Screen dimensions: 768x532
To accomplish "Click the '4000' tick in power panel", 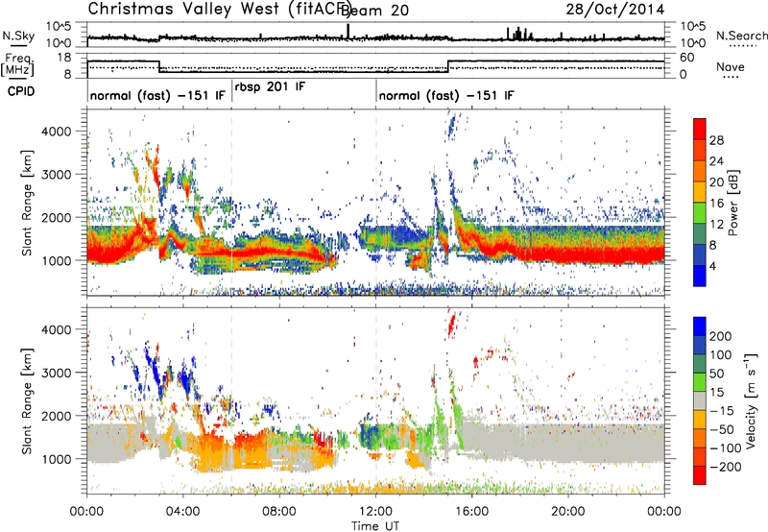I will pos(57,132).
